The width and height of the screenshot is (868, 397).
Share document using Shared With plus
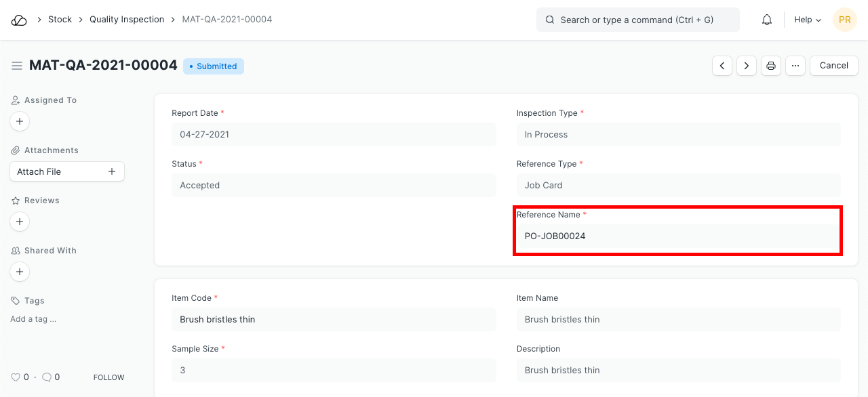20,272
